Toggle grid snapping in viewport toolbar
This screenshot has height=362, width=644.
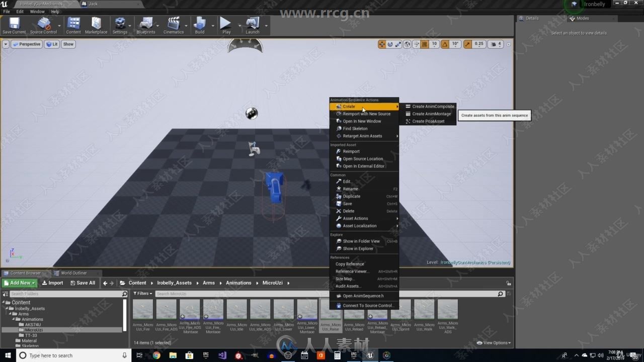pyautogui.click(x=424, y=44)
